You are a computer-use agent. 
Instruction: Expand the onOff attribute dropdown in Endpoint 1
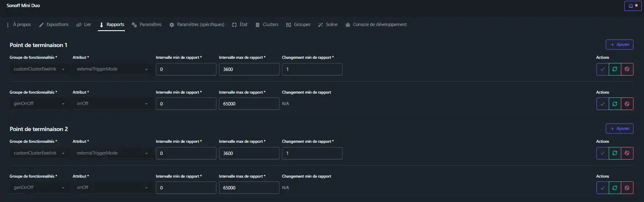(112, 104)
